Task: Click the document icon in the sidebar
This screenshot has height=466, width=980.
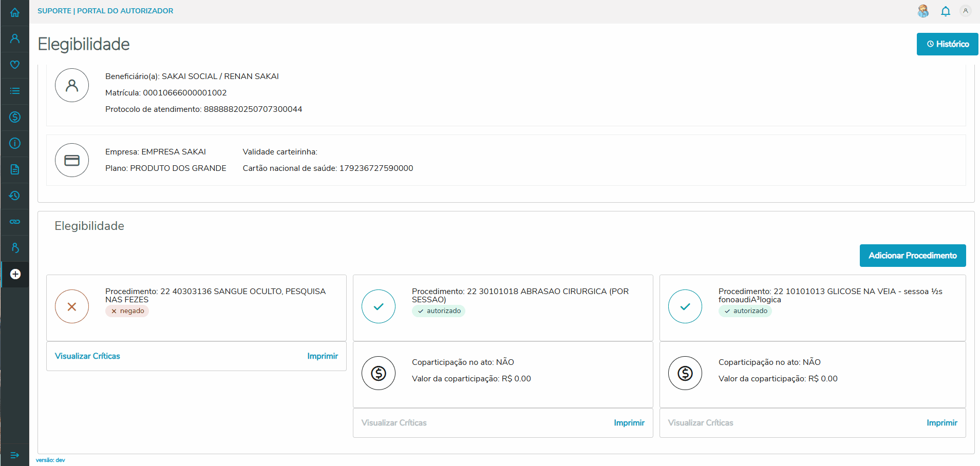Action: 15,169
